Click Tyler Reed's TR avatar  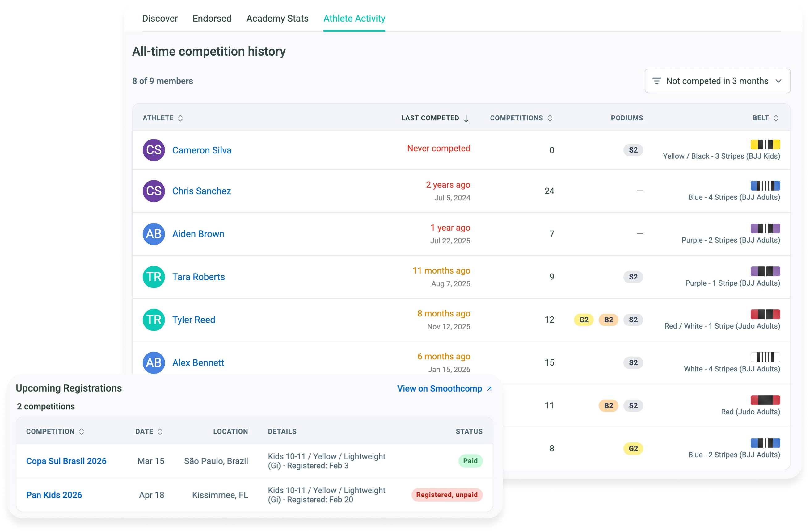(x=154, y=319)
